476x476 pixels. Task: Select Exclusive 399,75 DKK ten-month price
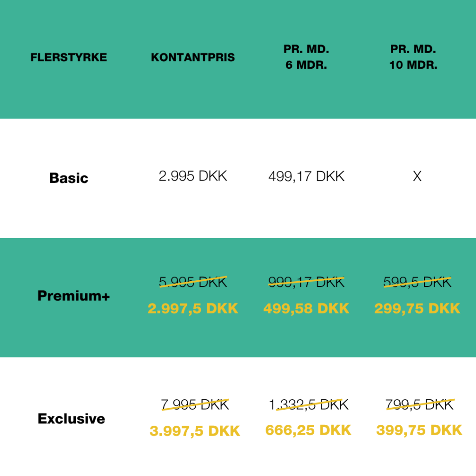tap(419, 430)
